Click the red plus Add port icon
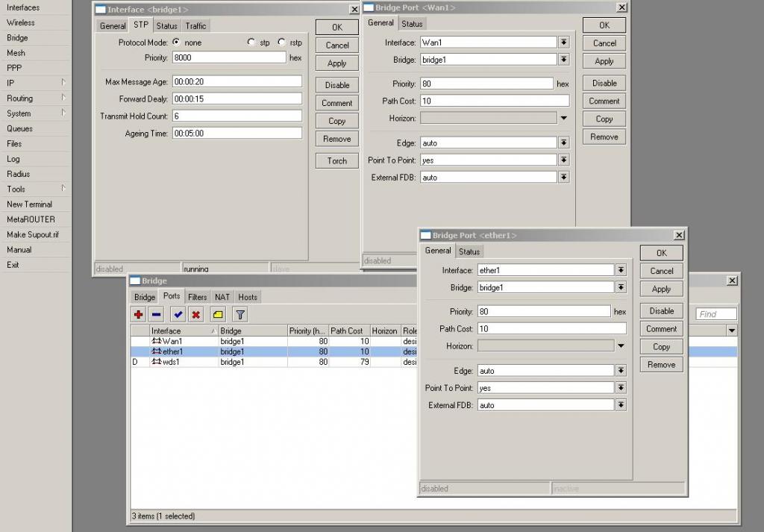The height and width of the screenshot is (532, 764). 139,315
